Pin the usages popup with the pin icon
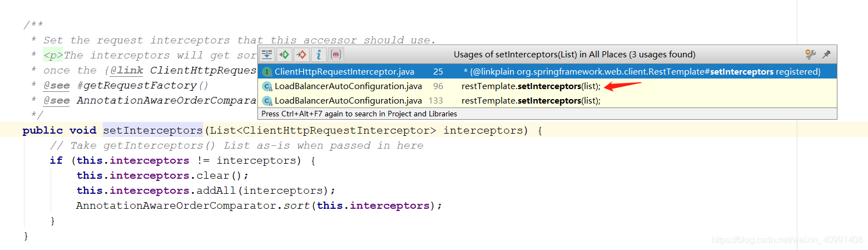The image size is (868, 250). click(x=827, y=55)
